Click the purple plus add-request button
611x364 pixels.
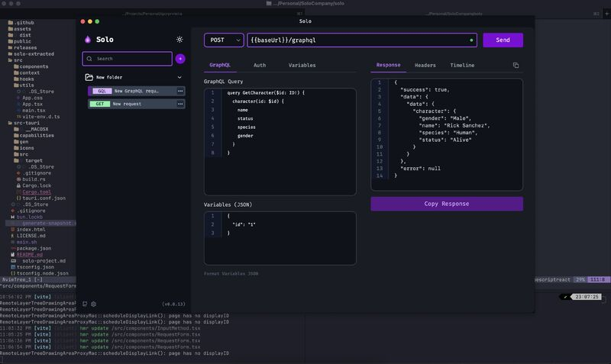[x=180, y=59]
